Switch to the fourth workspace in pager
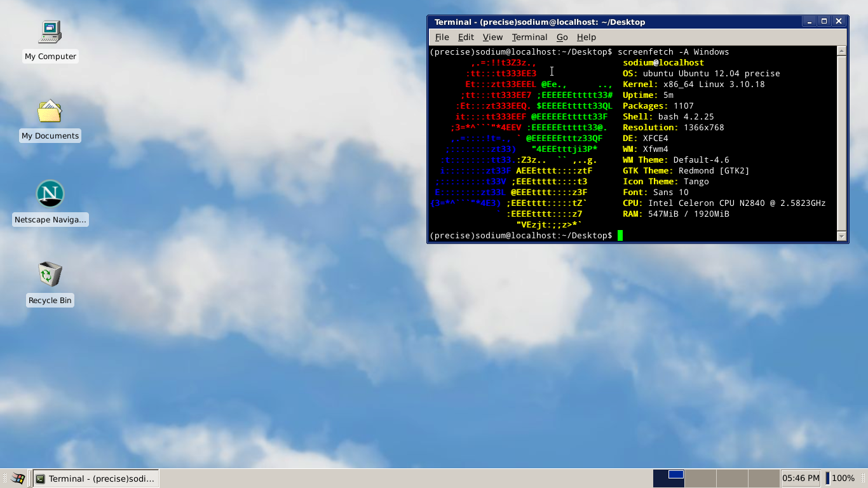868x488 pixels. [764, 478]
